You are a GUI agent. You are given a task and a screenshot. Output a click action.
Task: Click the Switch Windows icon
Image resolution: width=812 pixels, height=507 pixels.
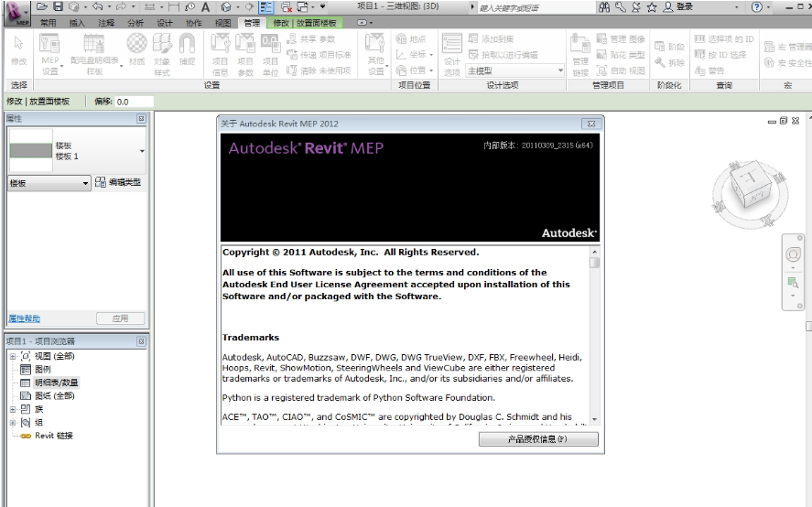(x=302, y=6)
